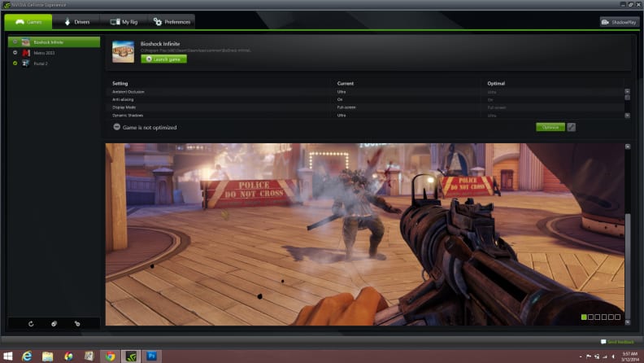The width and height of the screenshot is (644, 363).
Task: Open Google Chrome from the taskbar
Action: click(110, 356)
